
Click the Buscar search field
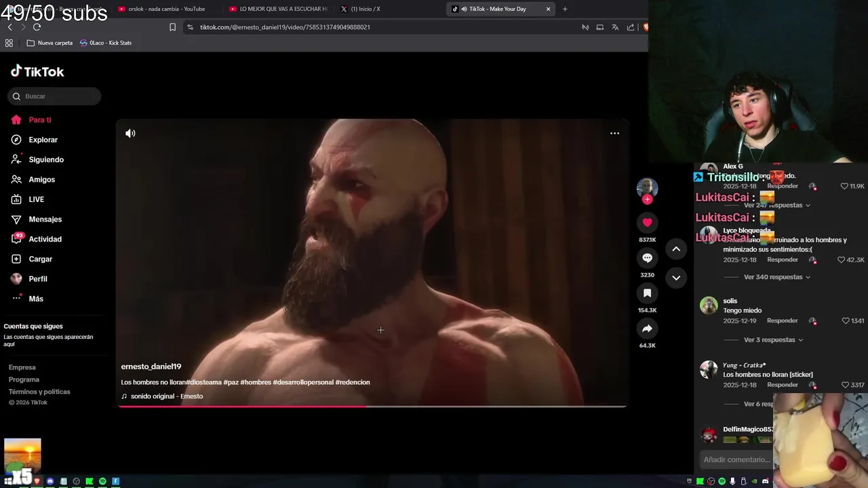click(54, 96)
